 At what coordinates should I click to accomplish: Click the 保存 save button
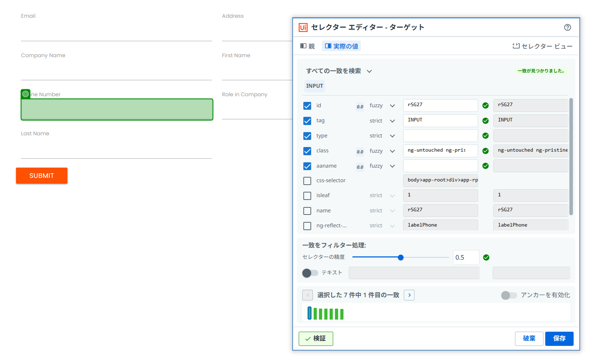(x=559, y=338)
